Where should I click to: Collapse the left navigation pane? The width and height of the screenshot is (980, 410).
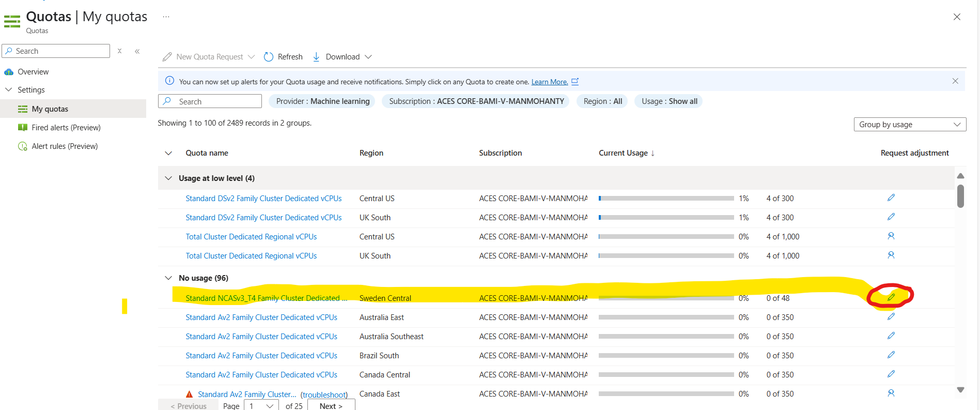click(137, 51)
